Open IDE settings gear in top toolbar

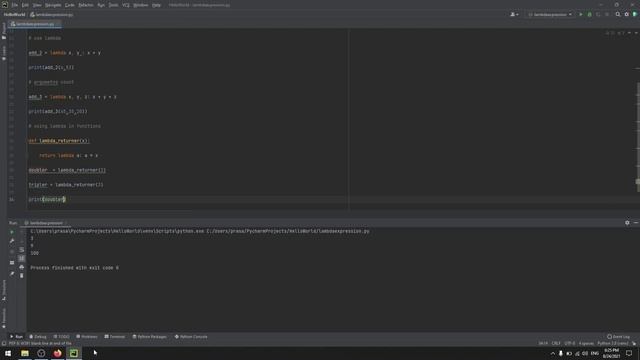click(627, 14)
